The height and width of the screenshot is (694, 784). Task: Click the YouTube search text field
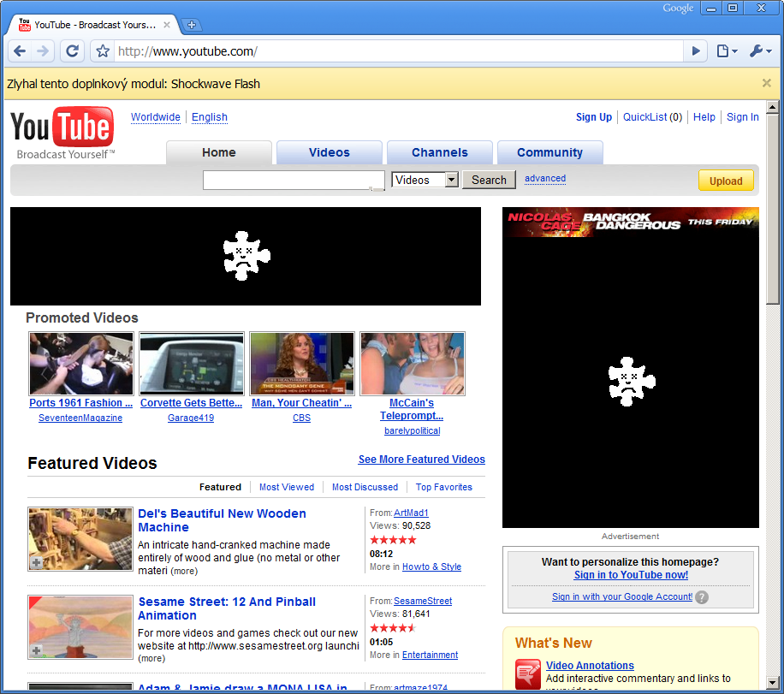point(294,180)
